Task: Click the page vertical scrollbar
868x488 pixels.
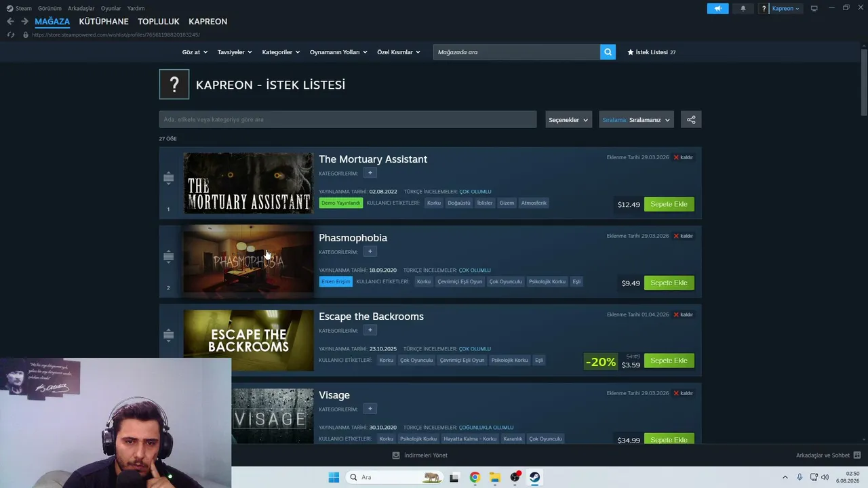Action: tap(864, 81)
